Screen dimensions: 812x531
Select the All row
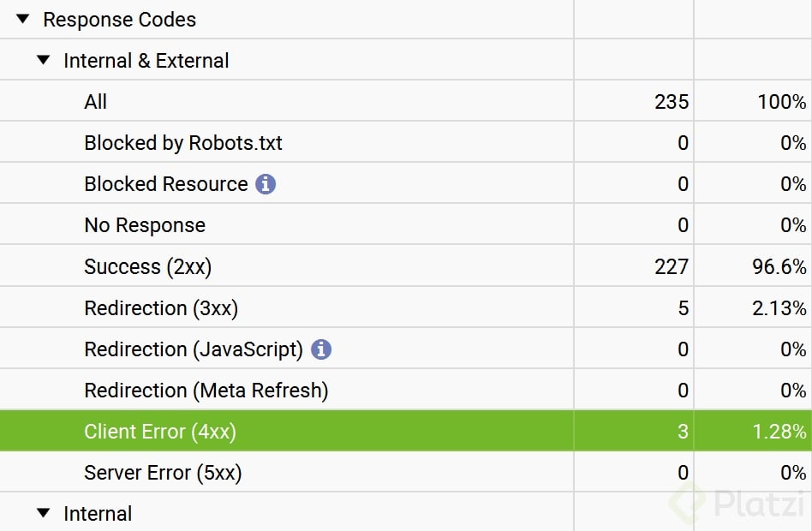pyautogui.click(x=96, y=102)
